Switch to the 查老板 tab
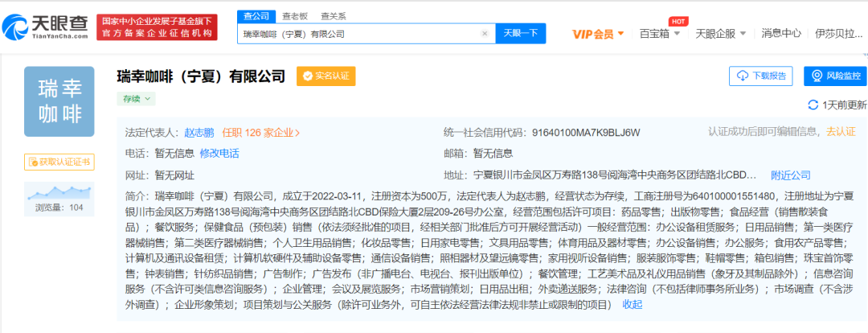The width and height of the screenshot is (868, 333). pos(295,17)
